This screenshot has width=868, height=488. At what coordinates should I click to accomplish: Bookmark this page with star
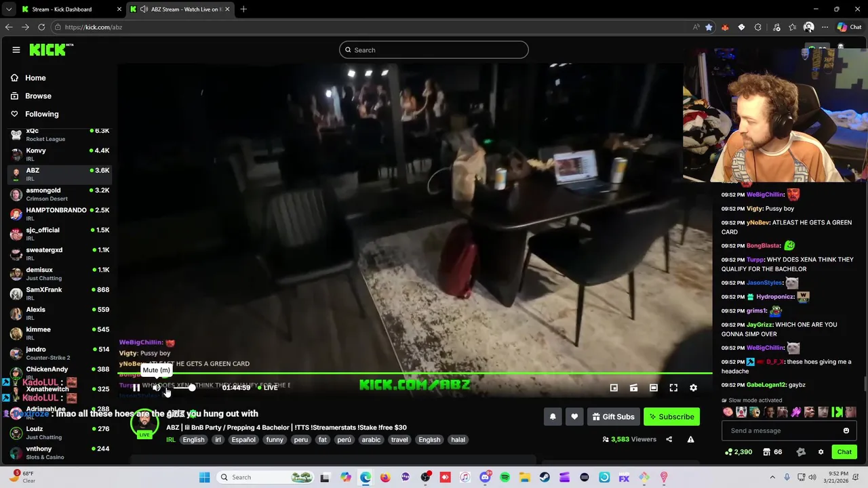[709, 27]
